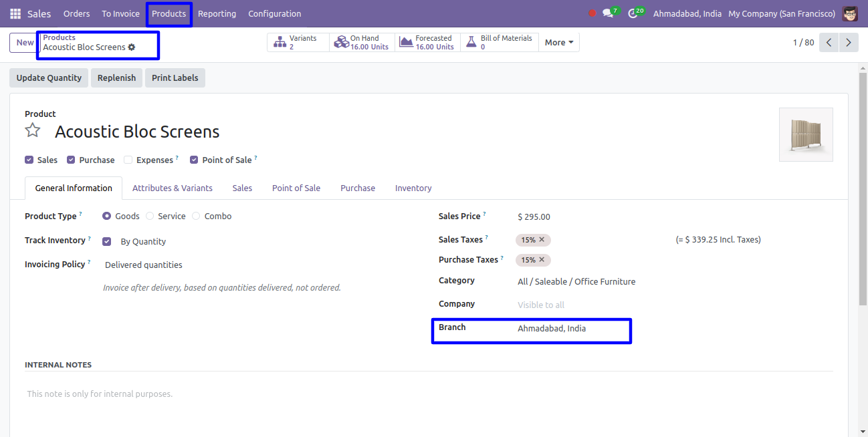Click the Update Quantity button
868x437 pixels.
point(49,78)
